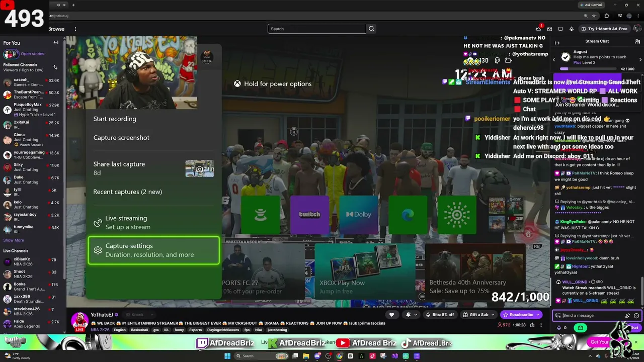The height and width of the screenshot is (362, 644).
Task: Click the hype goal progress bar
Action: pyautogui.click(x=589, y=69)
